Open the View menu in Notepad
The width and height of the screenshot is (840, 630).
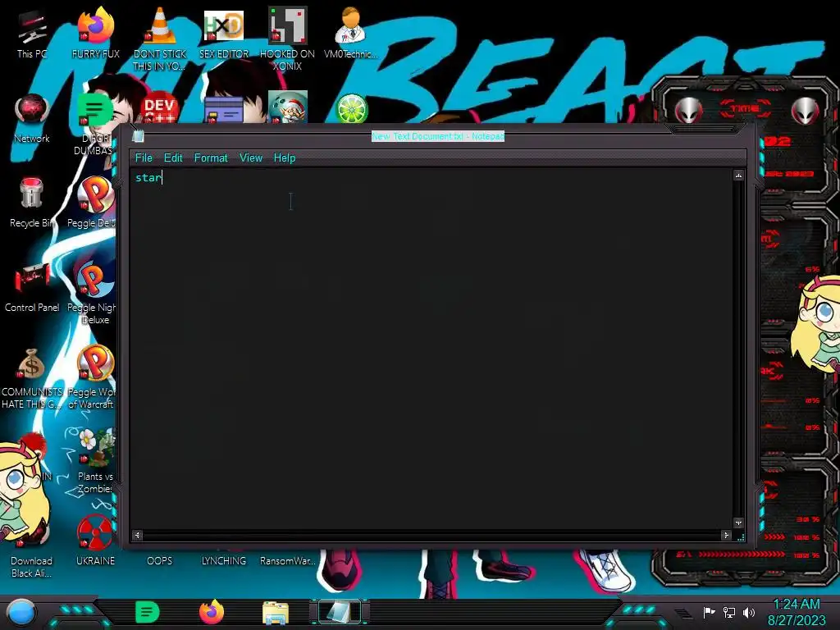tap(251, 158)
